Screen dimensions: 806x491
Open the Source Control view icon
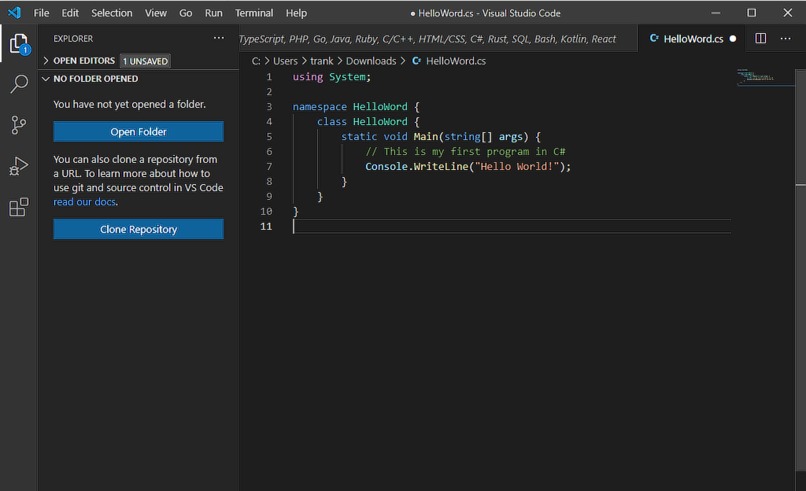(x=19, y=125)
